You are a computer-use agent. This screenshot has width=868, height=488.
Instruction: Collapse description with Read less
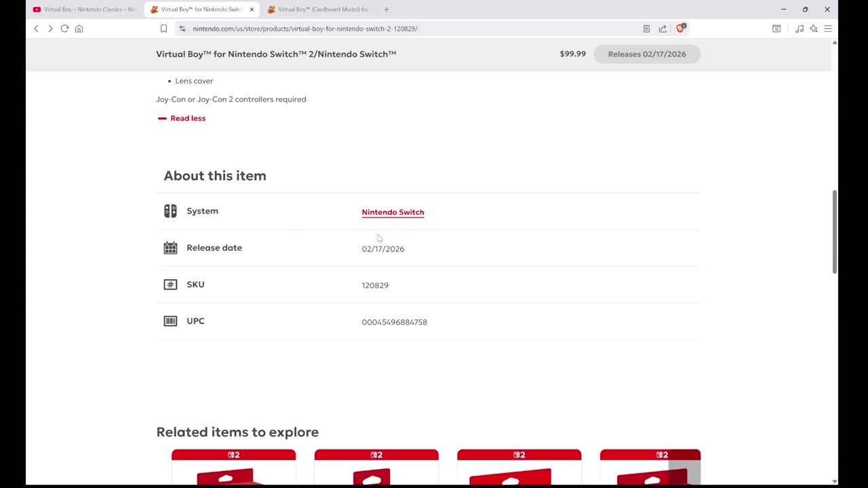181,118
